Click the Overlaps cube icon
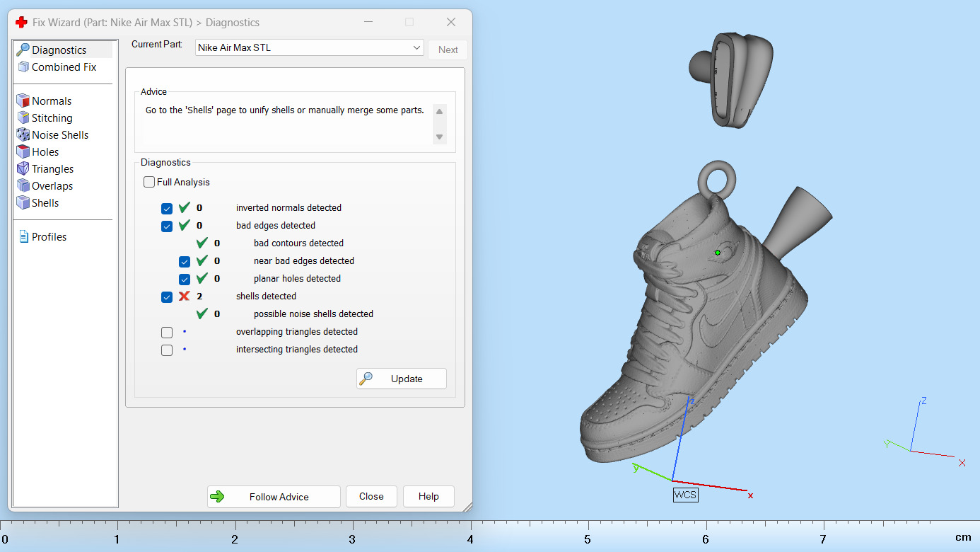This screenshot has width=980, height=552. (x=23, y=185)
